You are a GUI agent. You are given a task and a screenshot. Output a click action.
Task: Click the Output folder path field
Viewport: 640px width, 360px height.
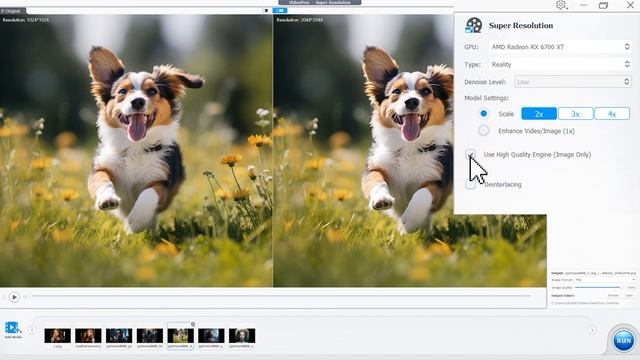pos(585,303)
